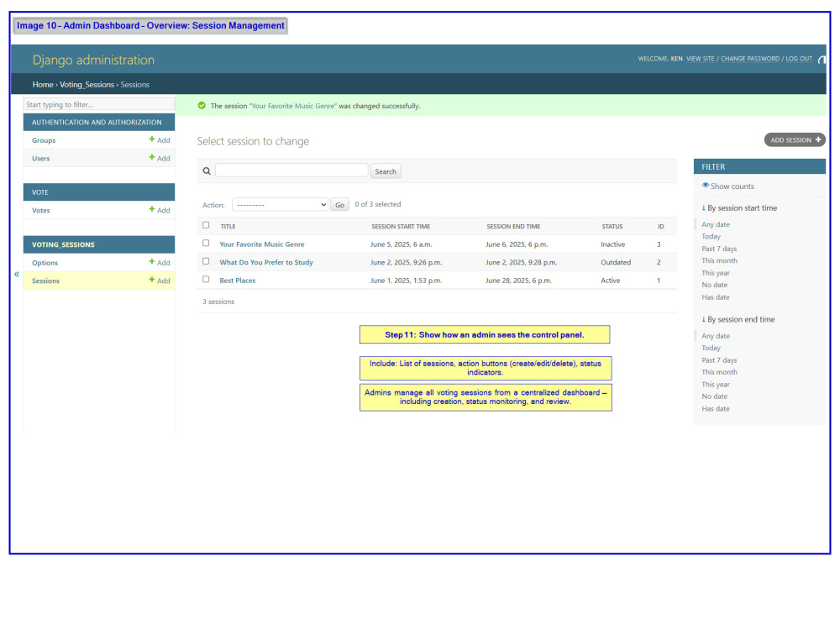
Task: Click the green plus icon next to Users
Action: pyautogui.click(x=151, y=158)
